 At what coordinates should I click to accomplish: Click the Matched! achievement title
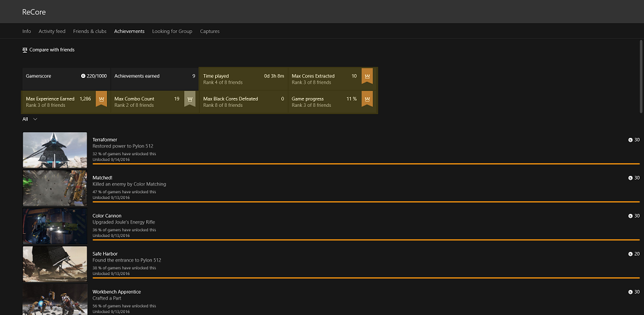click(102, 178)
